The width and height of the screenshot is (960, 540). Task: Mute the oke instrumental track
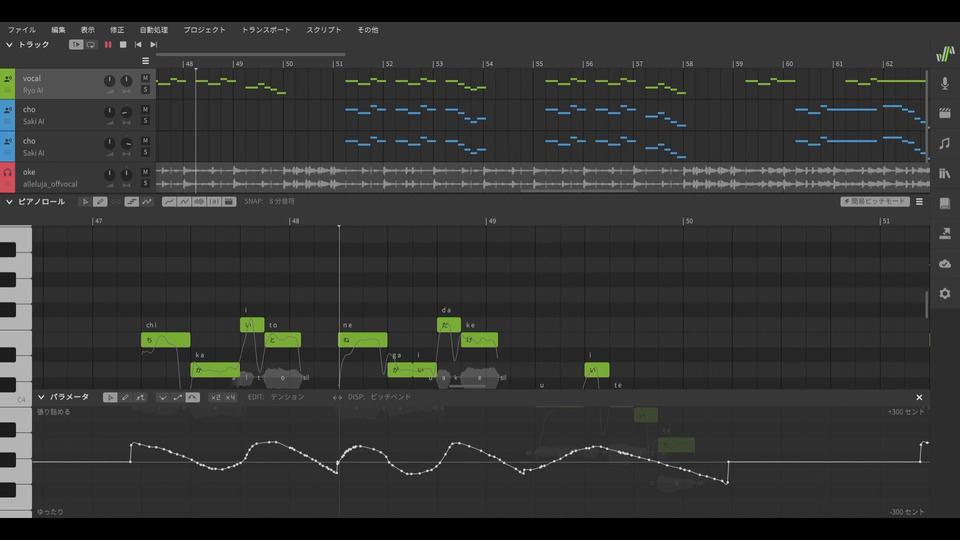145,172
